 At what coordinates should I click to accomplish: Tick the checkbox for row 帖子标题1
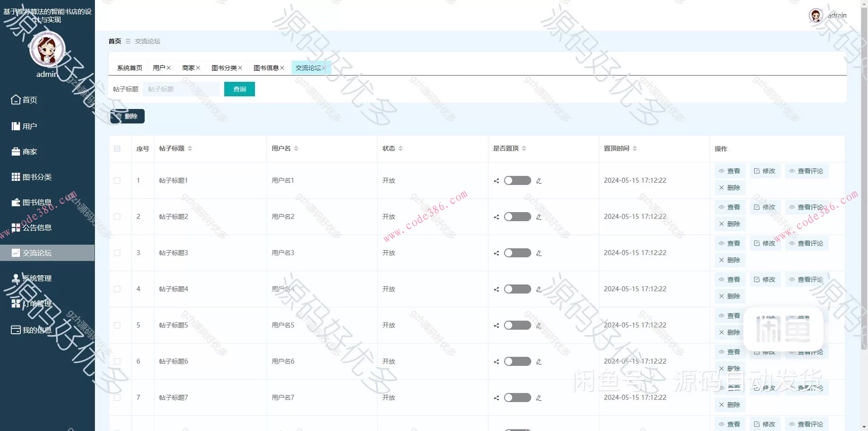point(117,180)
